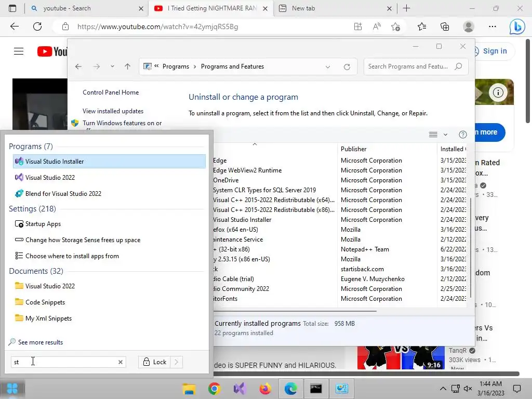Expand the address bar history dropdown
Screen dimensions: 532x399
tap(328, 67)
